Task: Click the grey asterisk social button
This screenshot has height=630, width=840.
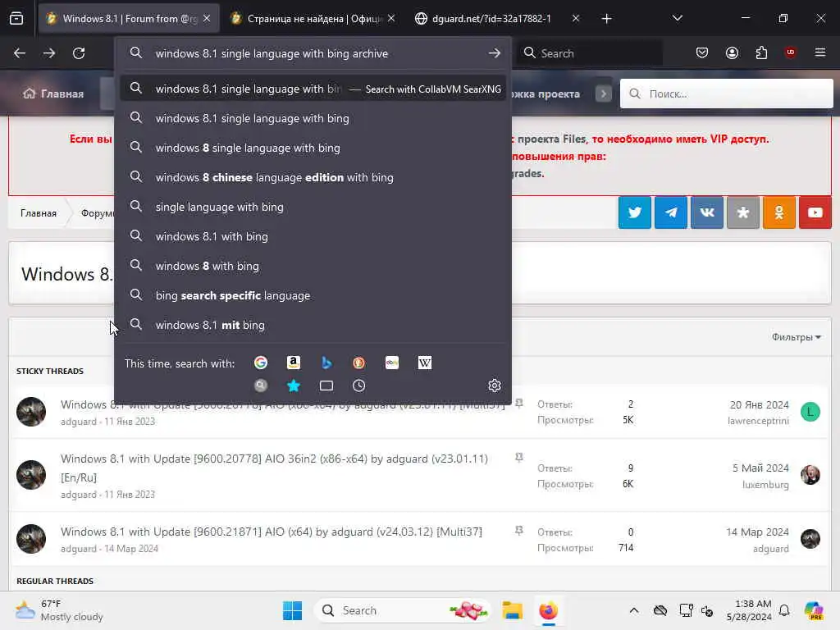Action: pyautogui.click(x=742, y=212)
